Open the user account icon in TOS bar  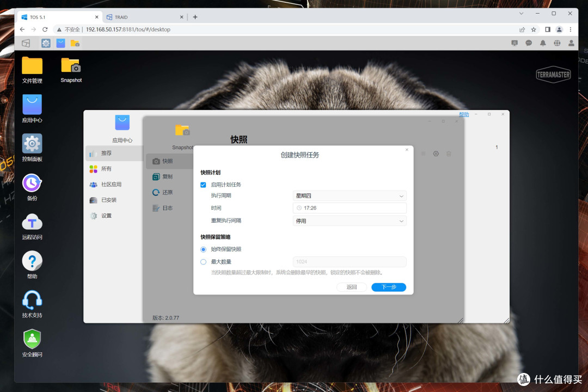[571, 43]
